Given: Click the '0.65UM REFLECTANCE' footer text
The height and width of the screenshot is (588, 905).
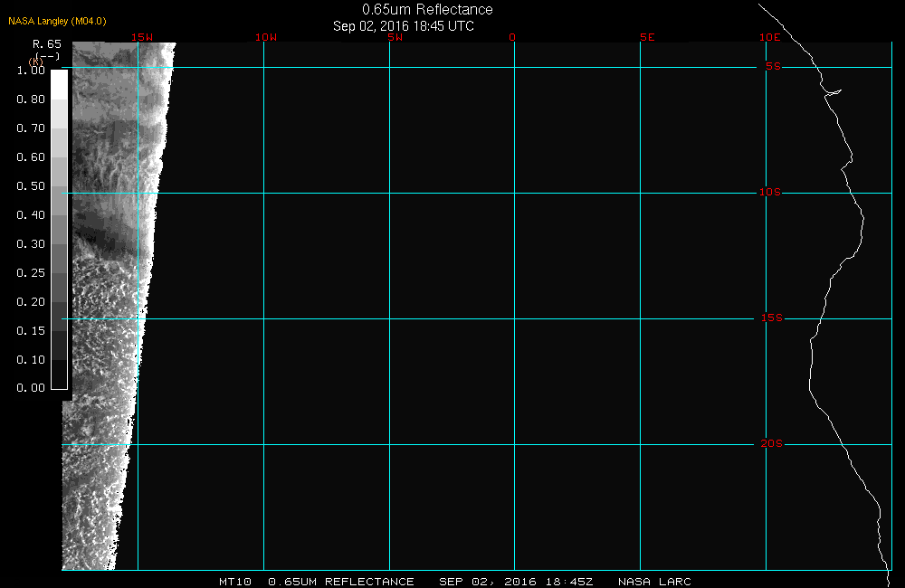Looking at the screenshot, I should pyautogui.click(x=341, y=582).
